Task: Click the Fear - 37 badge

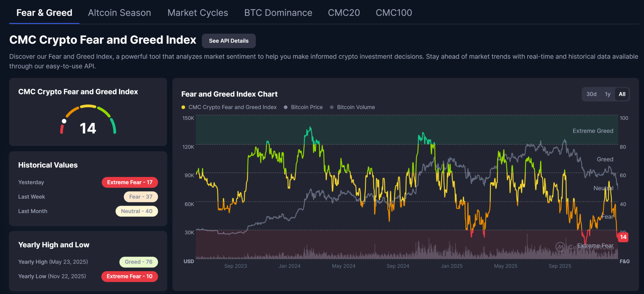Action: (141, 197)
